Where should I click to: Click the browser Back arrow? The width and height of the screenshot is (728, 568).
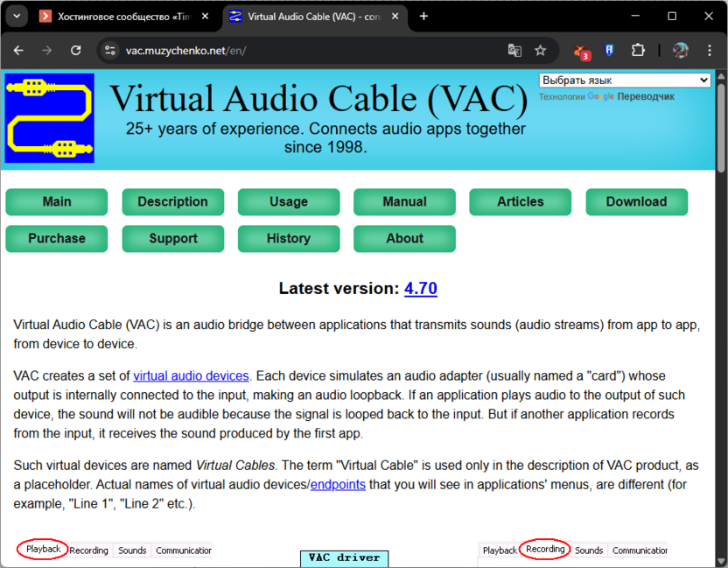point(18,50)
